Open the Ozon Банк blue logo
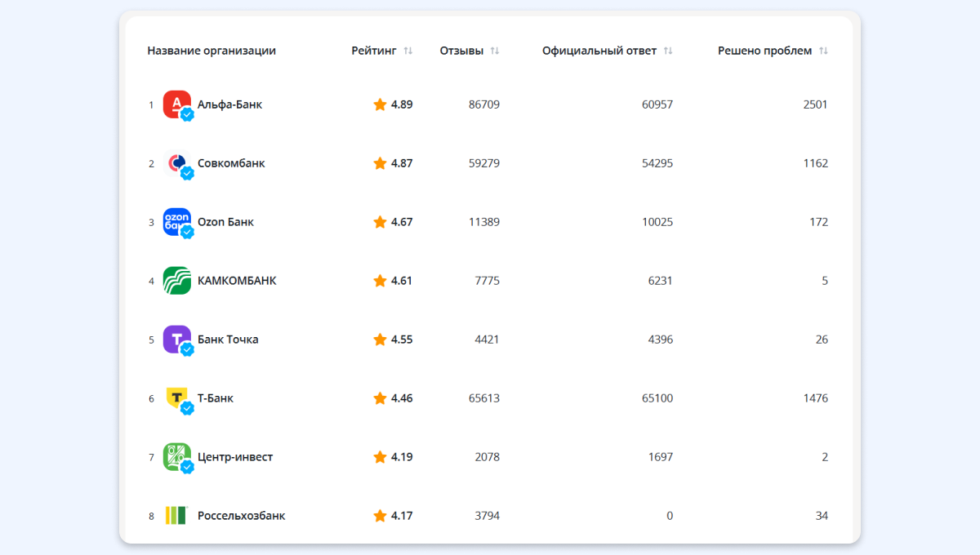Screen dimensions: 980x555 coord(176,221)
